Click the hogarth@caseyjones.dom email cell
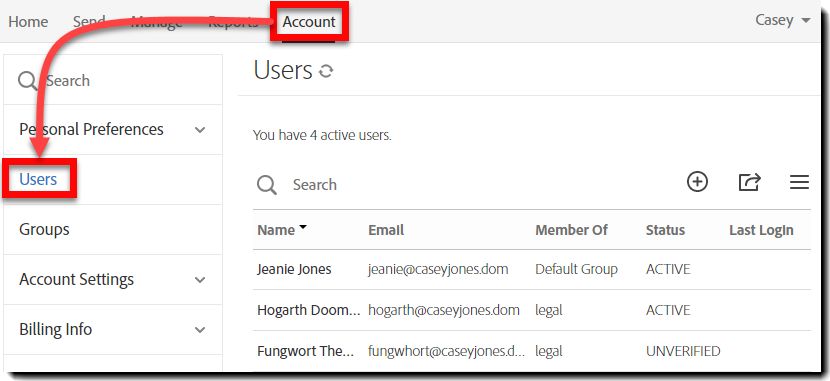The width and height of the screenshot is (830, 381). pos(444,310)
